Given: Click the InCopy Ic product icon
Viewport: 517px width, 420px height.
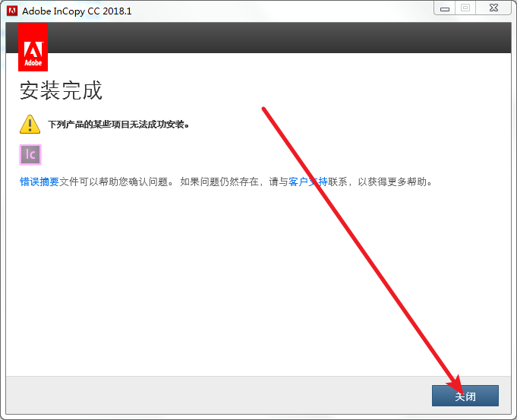Looking at the screenshot, I should pyautogui.click(x=30, y=154).
